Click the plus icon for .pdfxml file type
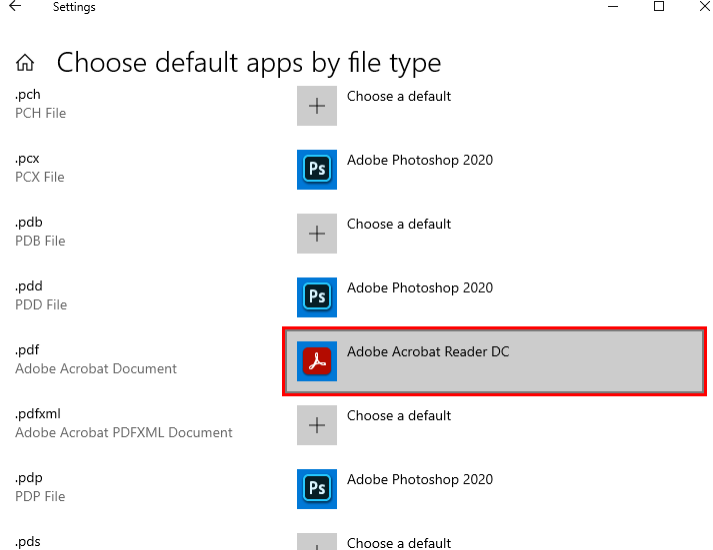Screen dimensions: 713x550 pyautogui.click(x=317, y=425)
